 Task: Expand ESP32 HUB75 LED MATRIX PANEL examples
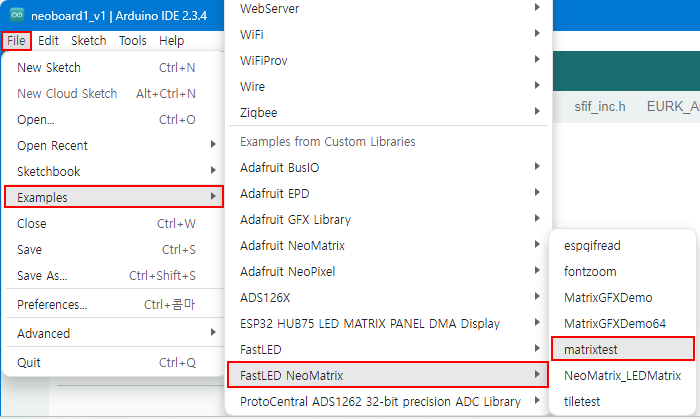click(388, 323)
